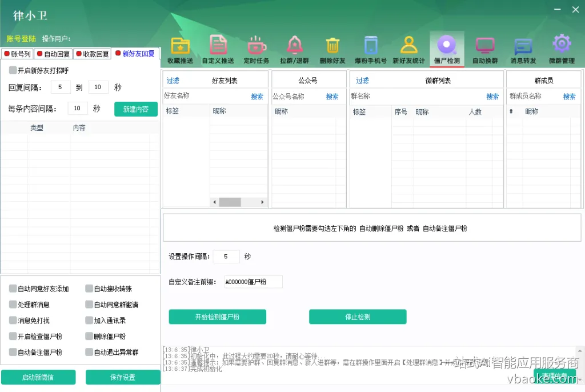
Task: Toggle 自动同意群邀请 checkbox
Action: coord(89,304)
